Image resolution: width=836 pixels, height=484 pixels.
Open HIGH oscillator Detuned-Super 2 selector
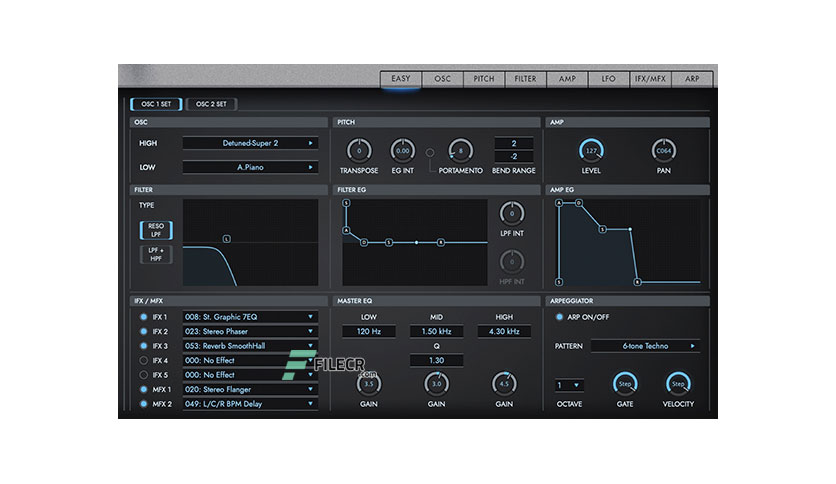(x=251, y=143)
